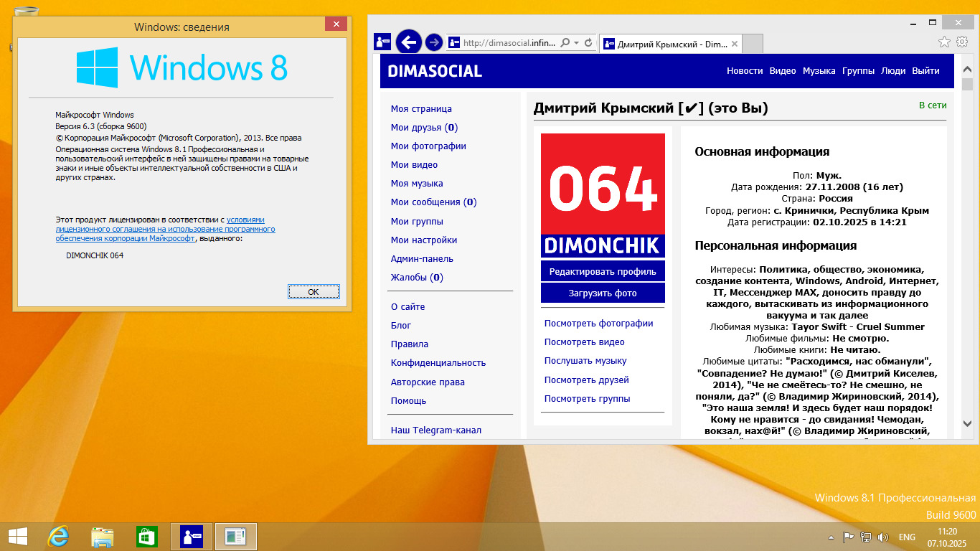Open File Explorer from the taskbar

(x=102, y=537)
